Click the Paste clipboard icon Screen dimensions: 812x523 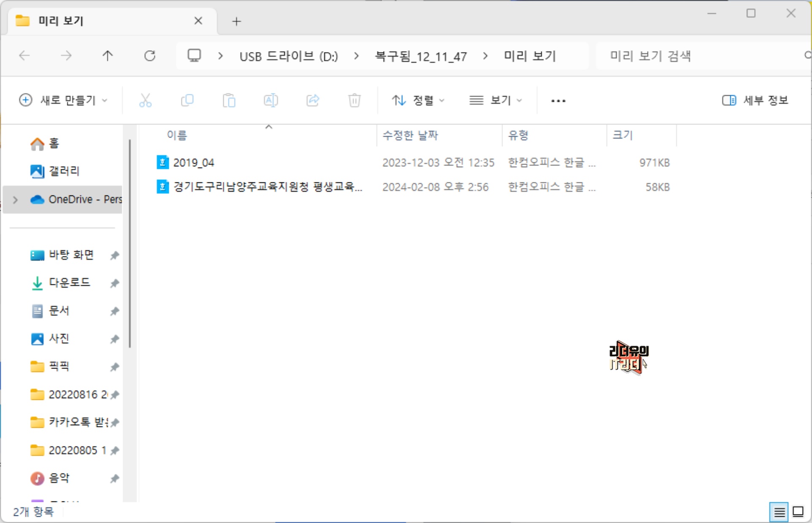click(229, 101)
